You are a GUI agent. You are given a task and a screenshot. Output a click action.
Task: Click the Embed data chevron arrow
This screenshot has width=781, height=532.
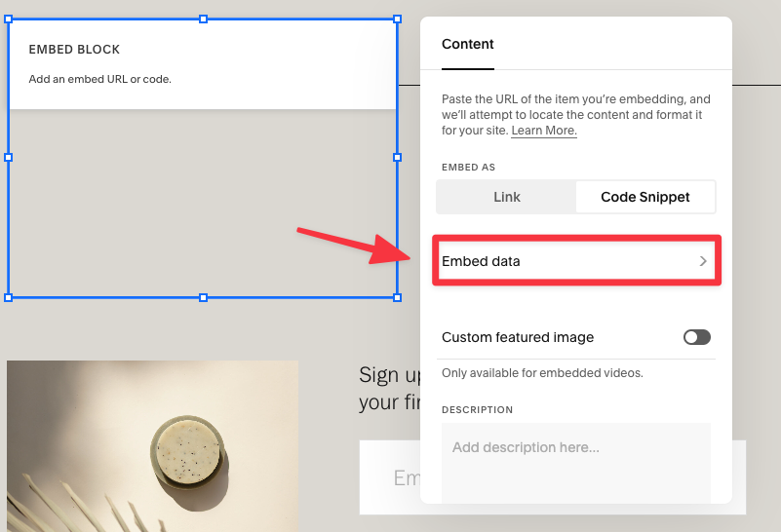tap(703, 261)
